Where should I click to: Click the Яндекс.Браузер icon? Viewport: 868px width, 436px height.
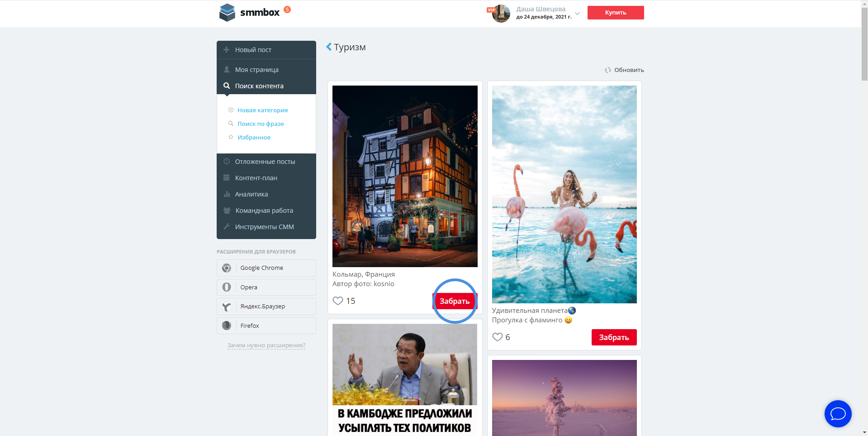coord(227,307)
